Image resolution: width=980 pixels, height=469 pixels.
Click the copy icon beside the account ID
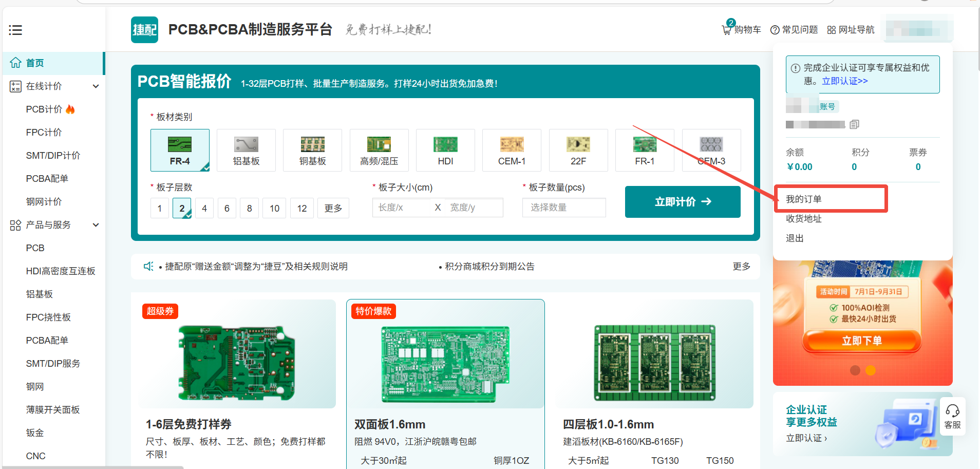[854, 124]
